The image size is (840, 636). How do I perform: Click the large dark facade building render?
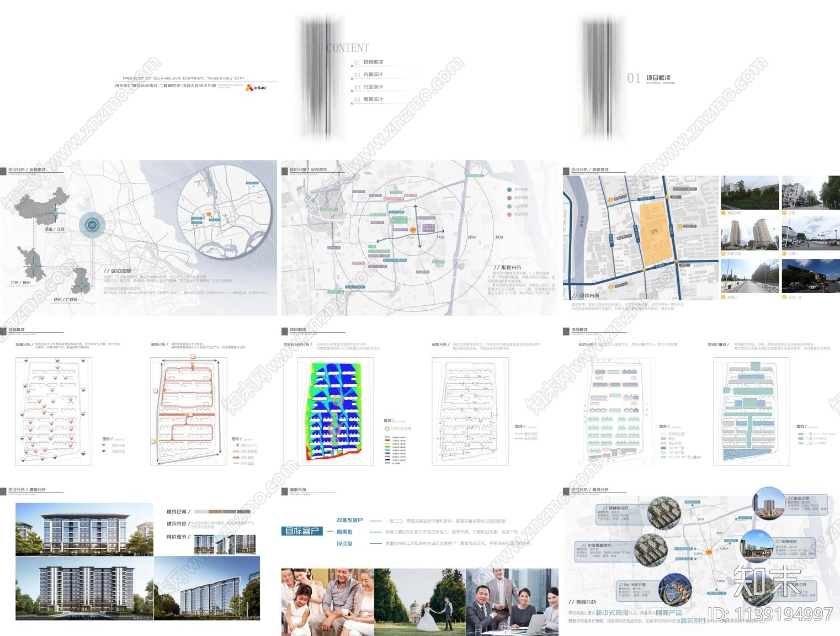click(x=84, y=589)
